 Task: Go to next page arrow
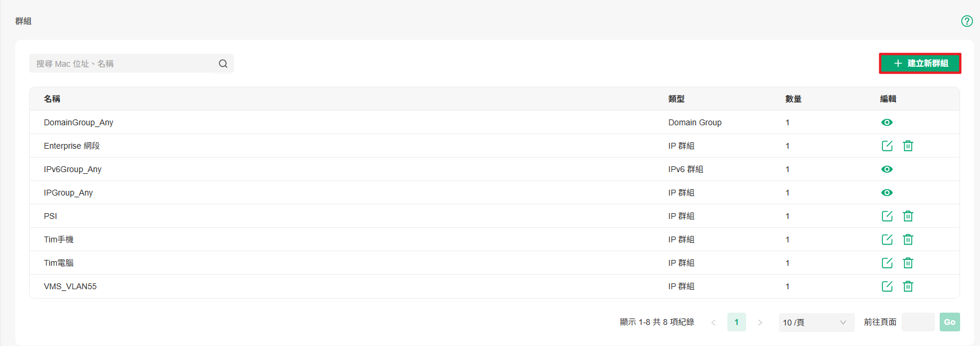click(760, 323)
